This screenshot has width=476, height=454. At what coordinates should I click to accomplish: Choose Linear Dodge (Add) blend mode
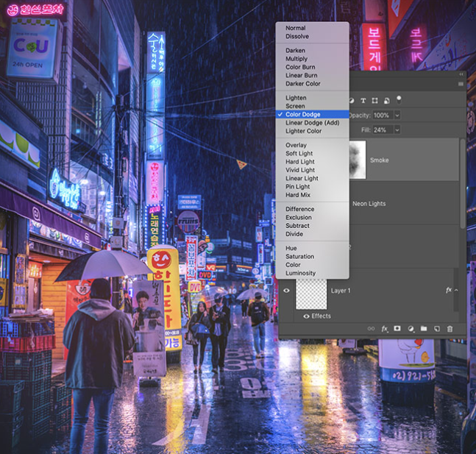coord(313,123)
